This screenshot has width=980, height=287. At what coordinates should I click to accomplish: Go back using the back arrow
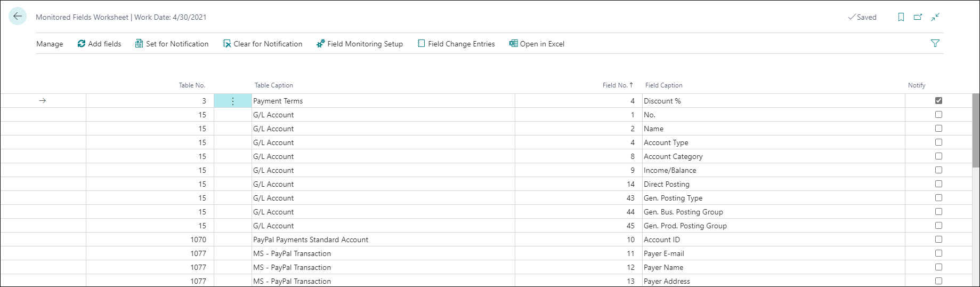pyautogui.click(x=18, y=17)
